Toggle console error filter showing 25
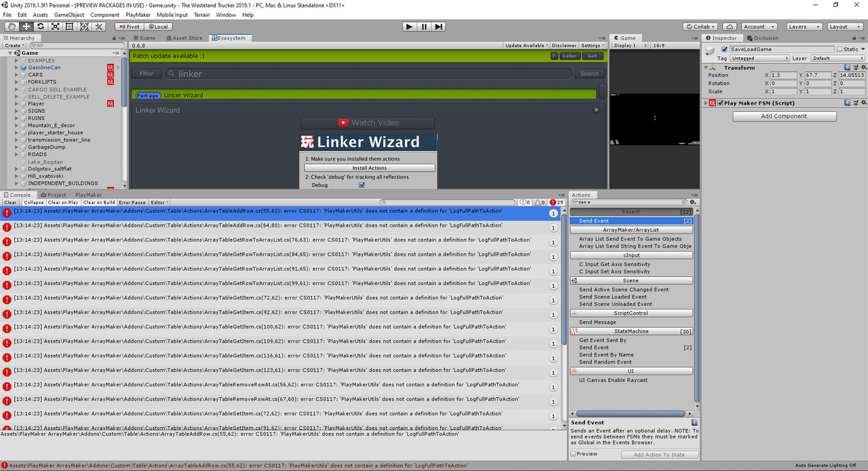868x471 pixels. (x=557, y=202)
